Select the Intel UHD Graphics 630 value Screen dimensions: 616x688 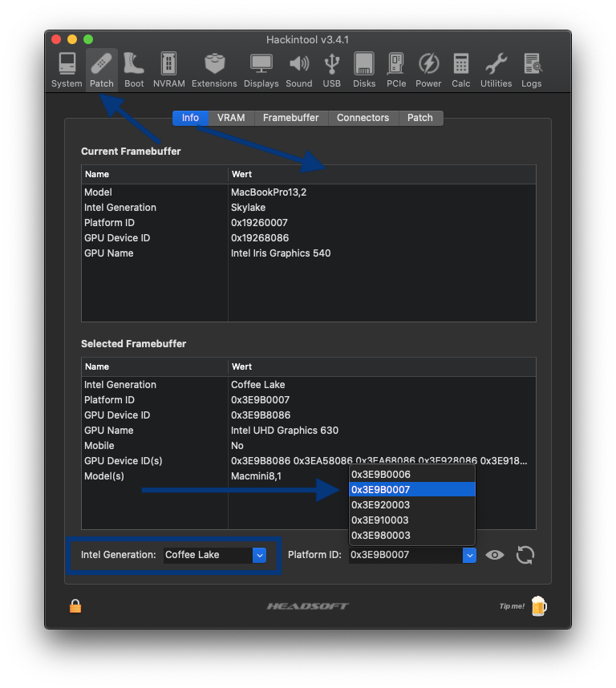[285, 431]
